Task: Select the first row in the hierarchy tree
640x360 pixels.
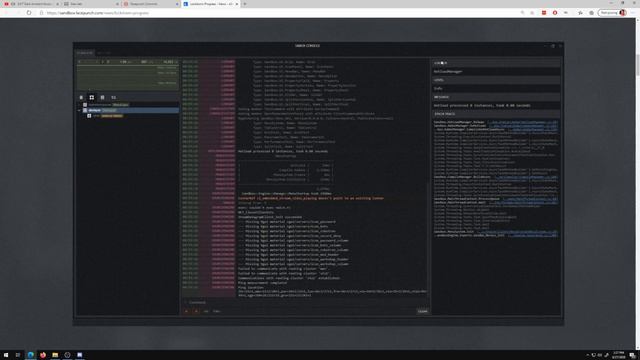Action: click(x=128, y=105)
